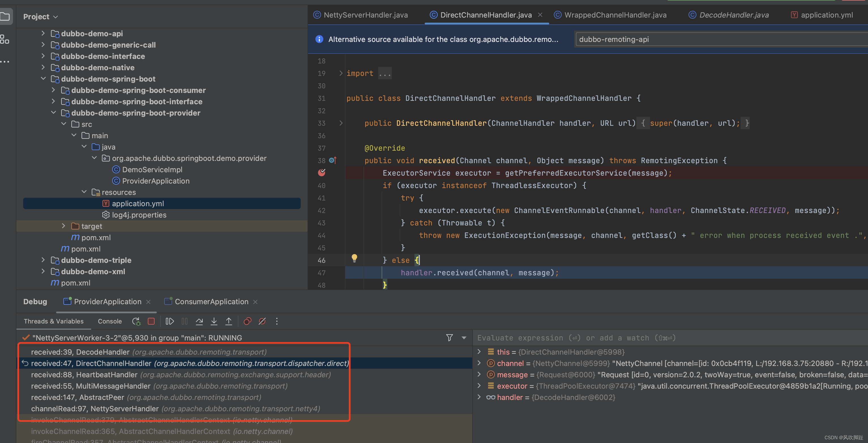
Task: Open the thread frames filter icon
Action: pyautogui.click(x=449, y=338)
